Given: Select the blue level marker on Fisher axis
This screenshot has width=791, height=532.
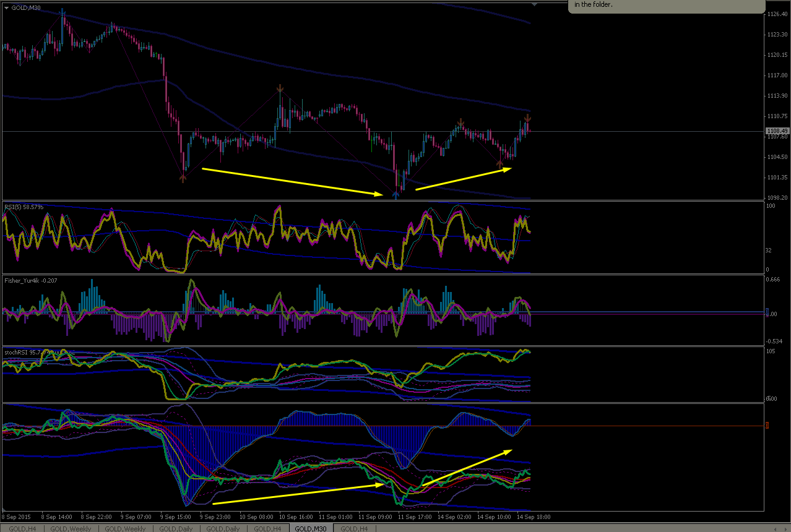Looking at the screenshot, I should (767, 312).
